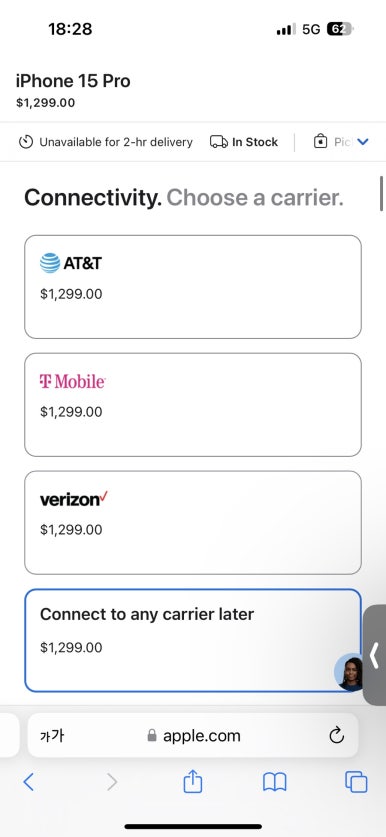Screen dimensions: 386x837
Task: Reload the apple.com page
Action: [336, 736]
